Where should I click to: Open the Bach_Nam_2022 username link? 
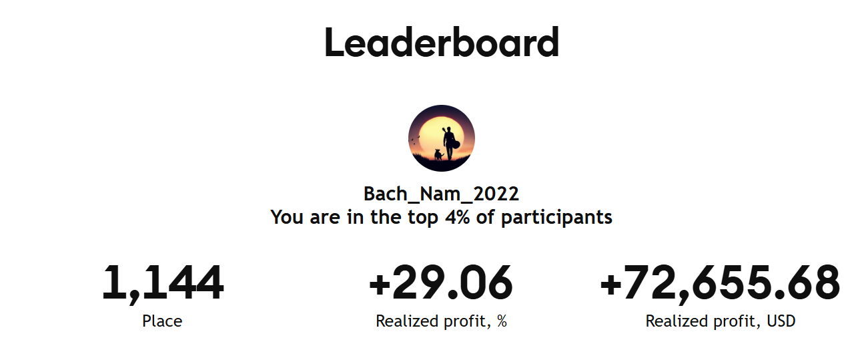[x=441, y=194]
